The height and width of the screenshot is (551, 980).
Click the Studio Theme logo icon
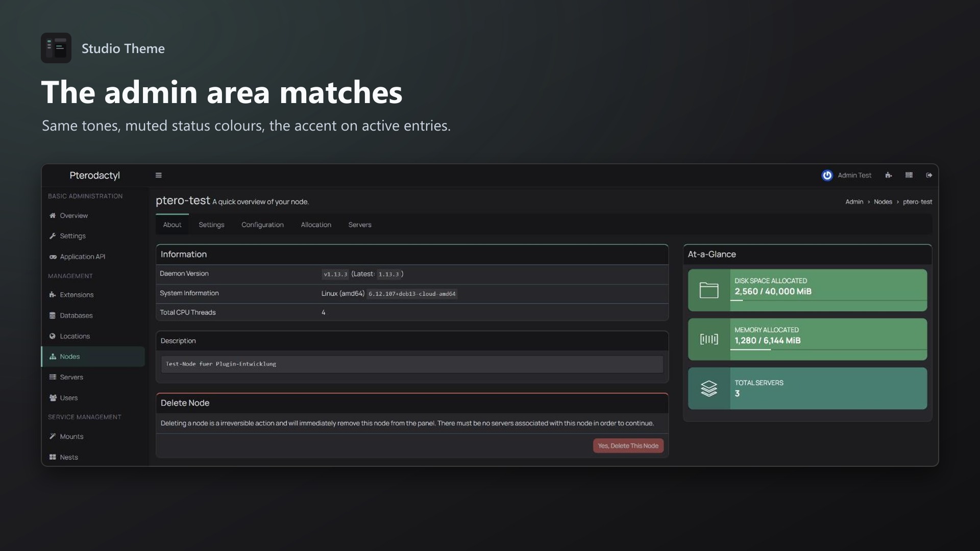tap(56, 48)
